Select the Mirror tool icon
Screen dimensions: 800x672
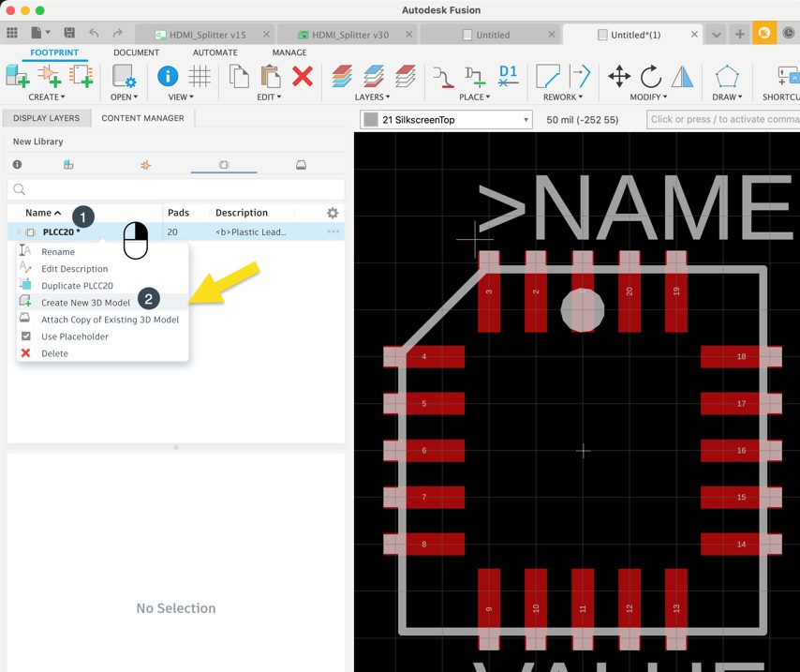click(x=682, y=76)
